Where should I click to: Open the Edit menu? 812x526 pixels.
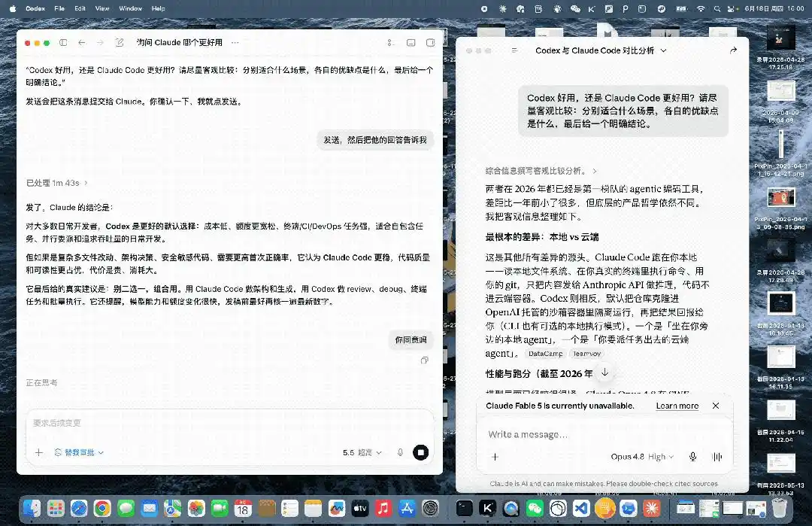80,8
